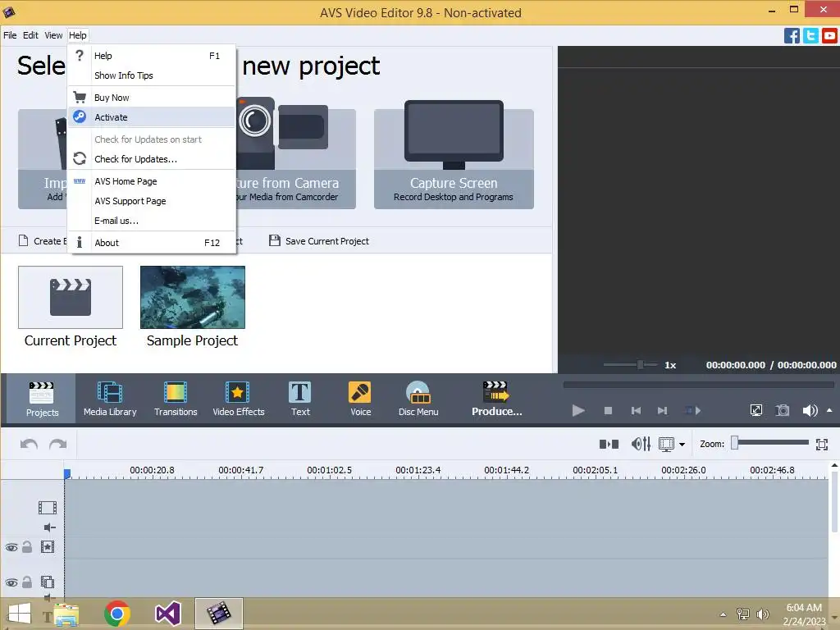Select Activate from the Help menu
The width and height of the screenshot is (840, 630).
click(x=152, y=117)
